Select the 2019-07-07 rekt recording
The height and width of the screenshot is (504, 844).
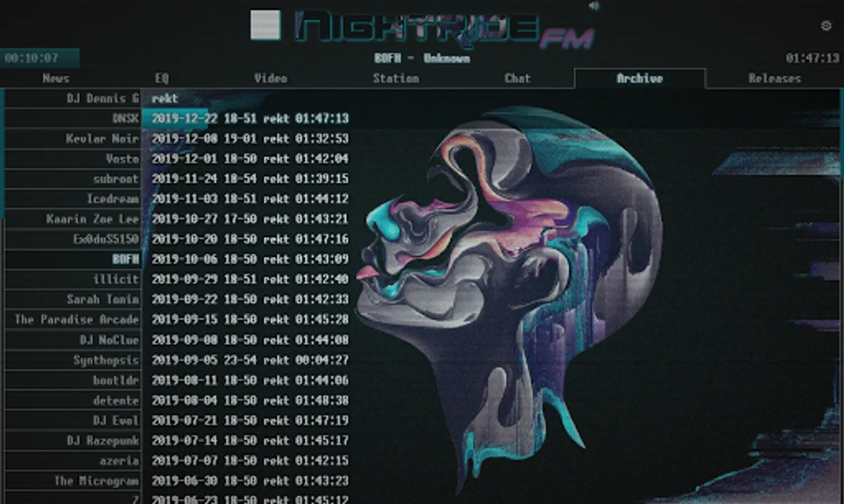coord(250,460)
